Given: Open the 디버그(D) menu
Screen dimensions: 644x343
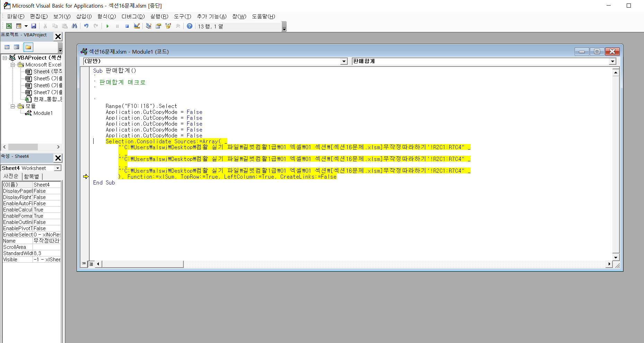Looking at the screenshot, I should (133, 17).
